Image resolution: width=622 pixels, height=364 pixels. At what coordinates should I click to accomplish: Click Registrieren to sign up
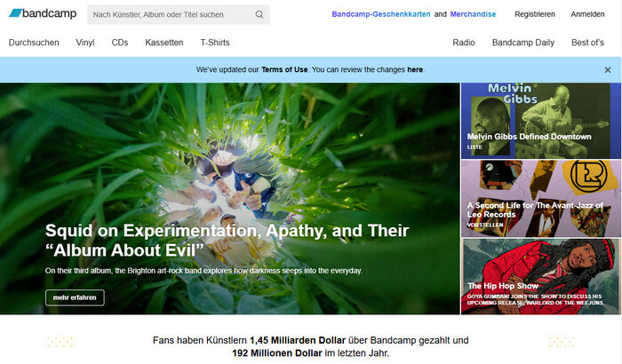pos(535,14)
